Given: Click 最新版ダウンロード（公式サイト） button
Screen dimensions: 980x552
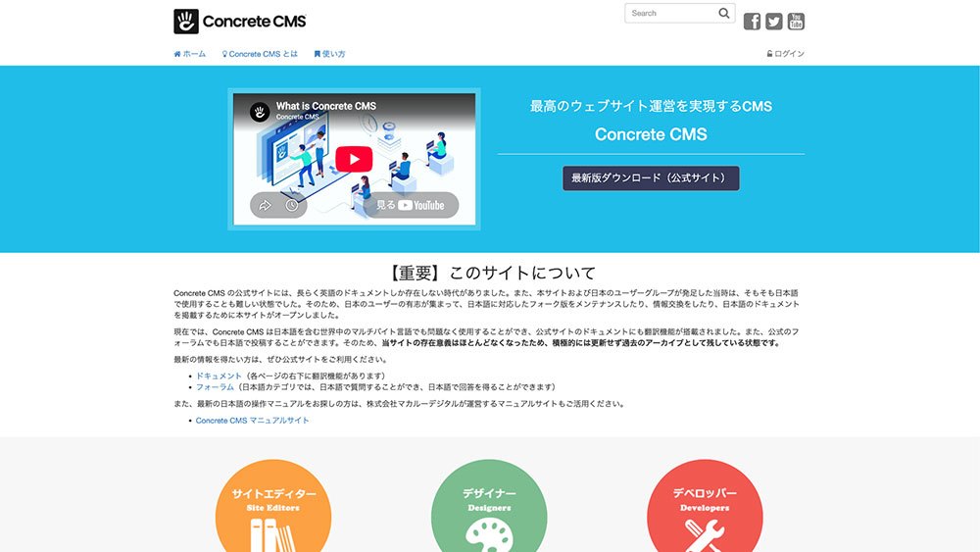Looking at the screenshot, I should click(651, 178).
